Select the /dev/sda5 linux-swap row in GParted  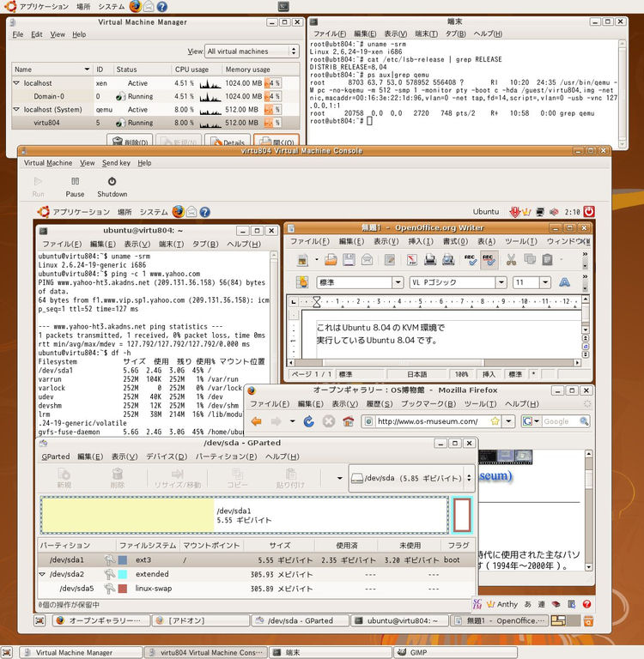coord(256,589)
